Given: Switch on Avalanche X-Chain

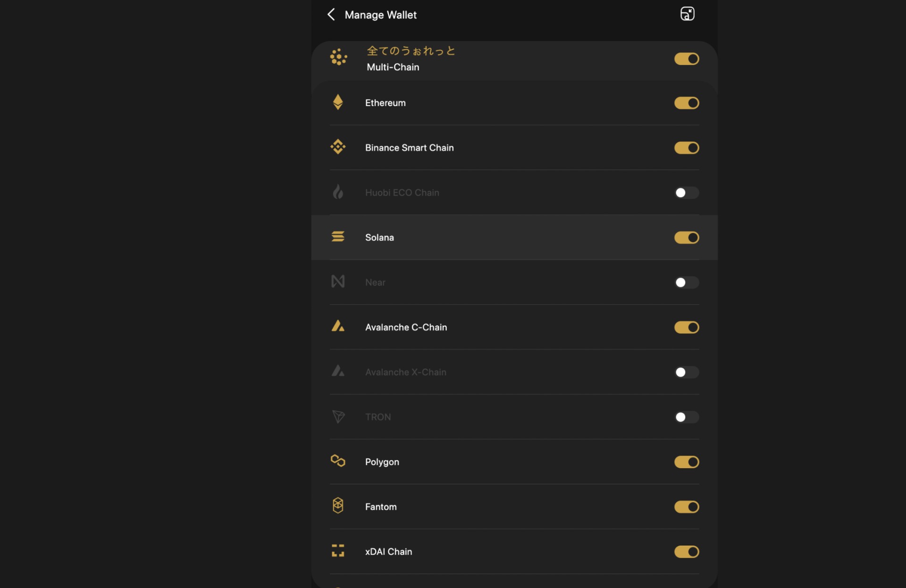Looking at the screenshot, I should [x=686, y=372].
